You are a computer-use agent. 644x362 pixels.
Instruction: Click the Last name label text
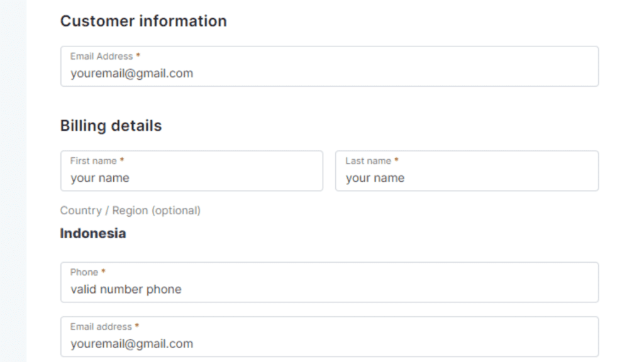click(x=368, y=161)
